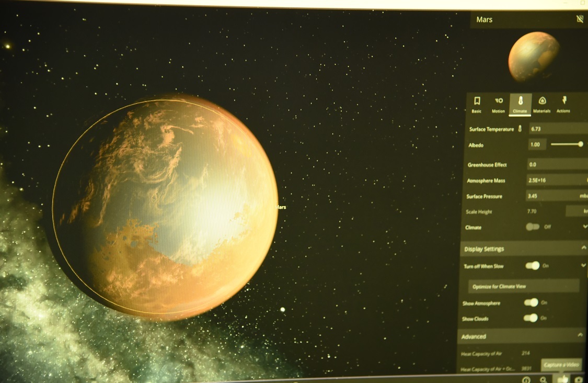Screen dimensions: 588x383
Task: Open the Scale Height unit dropdown
Action: tap(578, 211)
